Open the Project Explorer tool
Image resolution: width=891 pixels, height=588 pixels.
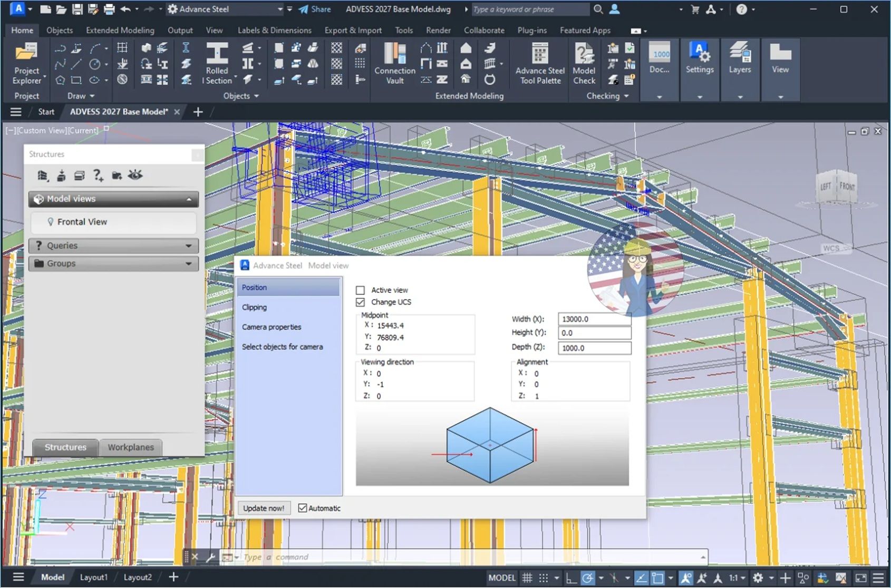point(27,64)
